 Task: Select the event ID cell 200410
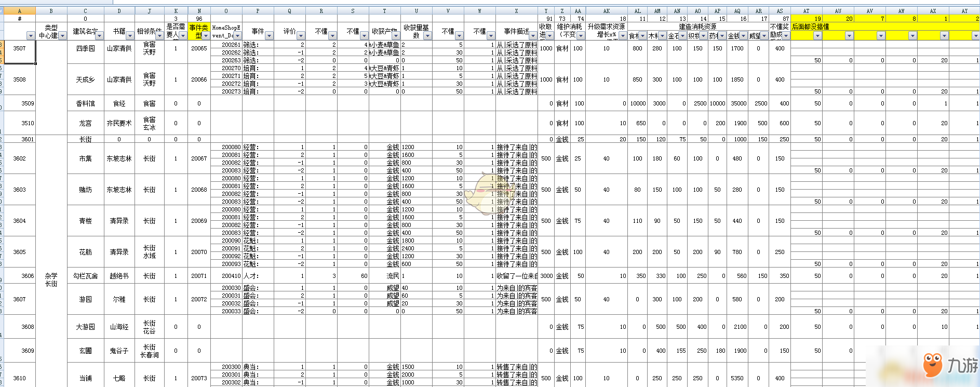[x=226, y=276]
